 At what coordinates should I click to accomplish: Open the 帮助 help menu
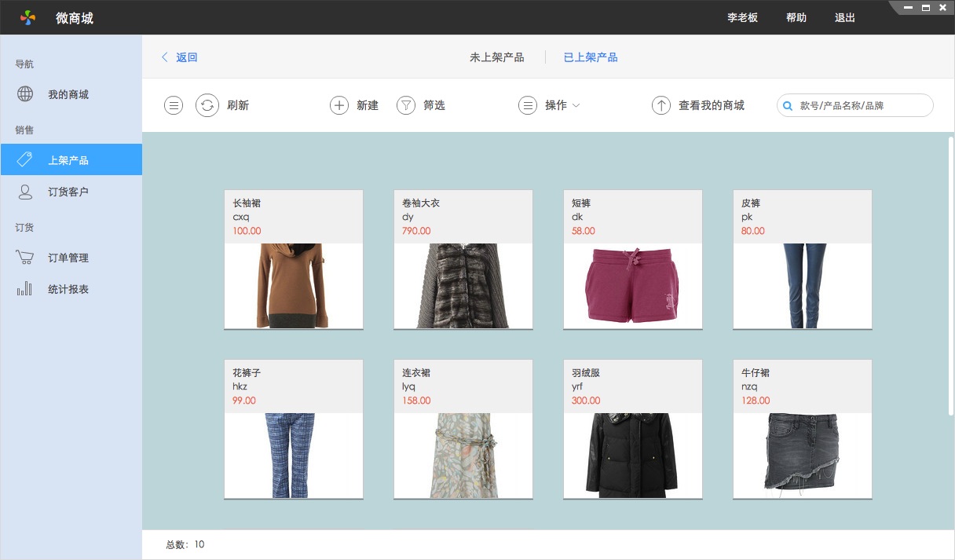click(x=796, y=16)
